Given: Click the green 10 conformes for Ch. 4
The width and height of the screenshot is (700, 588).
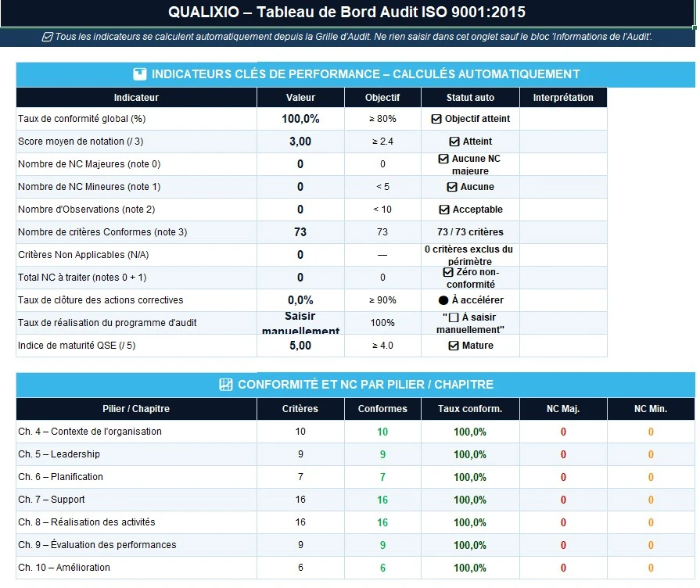Looking at the screenshot, I should [382, 432].
